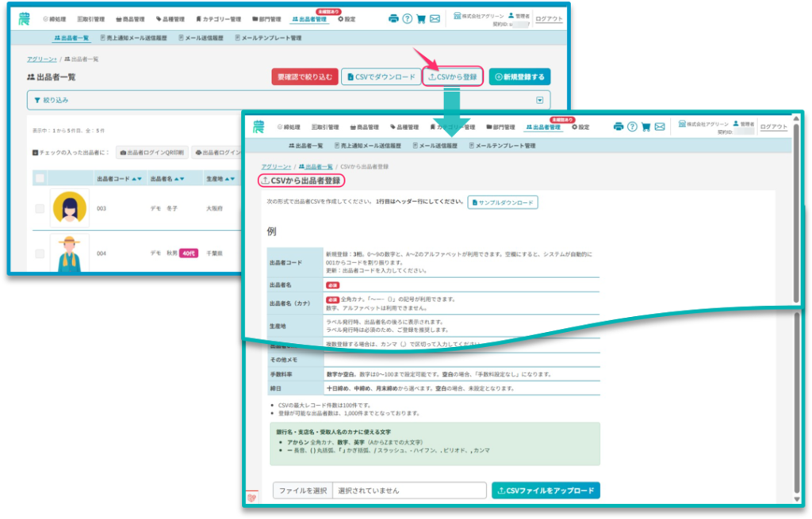Open the help question mark icon in back window
The image size is (812, 519).
coord(408,19)
